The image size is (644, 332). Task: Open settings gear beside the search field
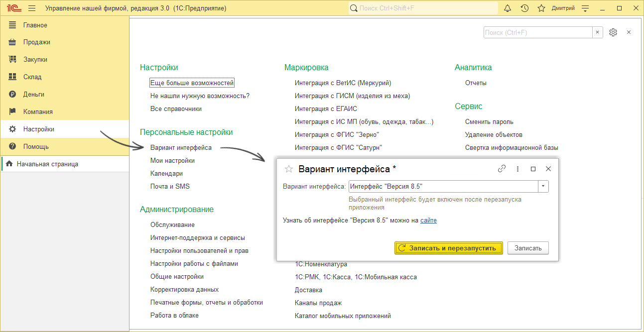(613, 32)
